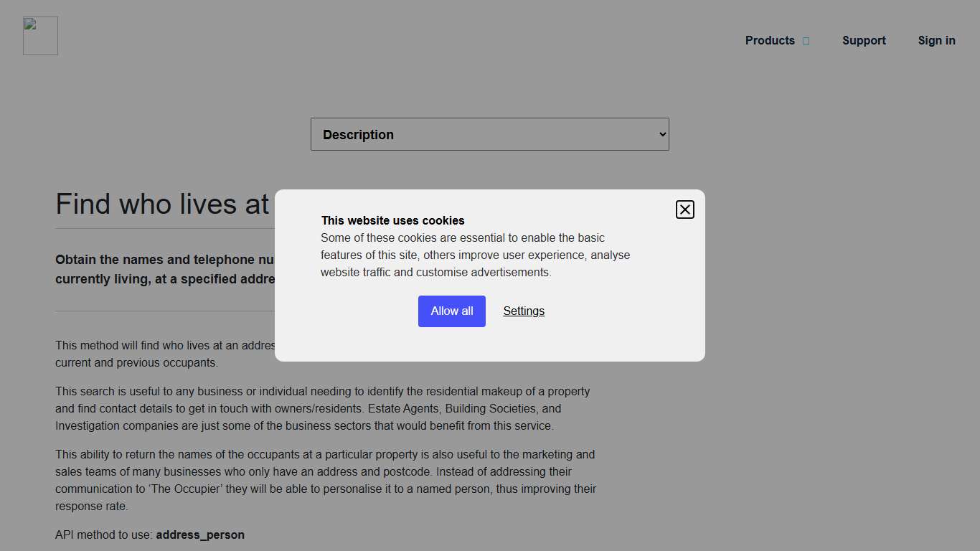Click inside the cookie dialog description text
Viewport: 980px width, 551px height.
[x=476, y=255]
